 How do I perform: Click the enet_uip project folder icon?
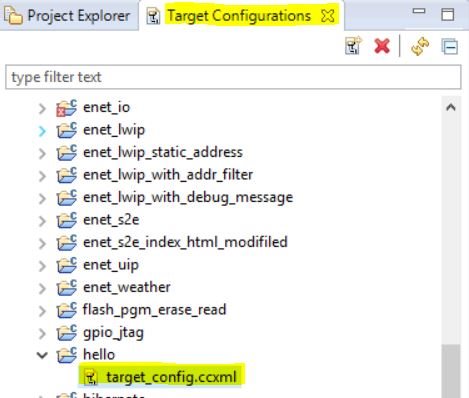tap(67, 266)
